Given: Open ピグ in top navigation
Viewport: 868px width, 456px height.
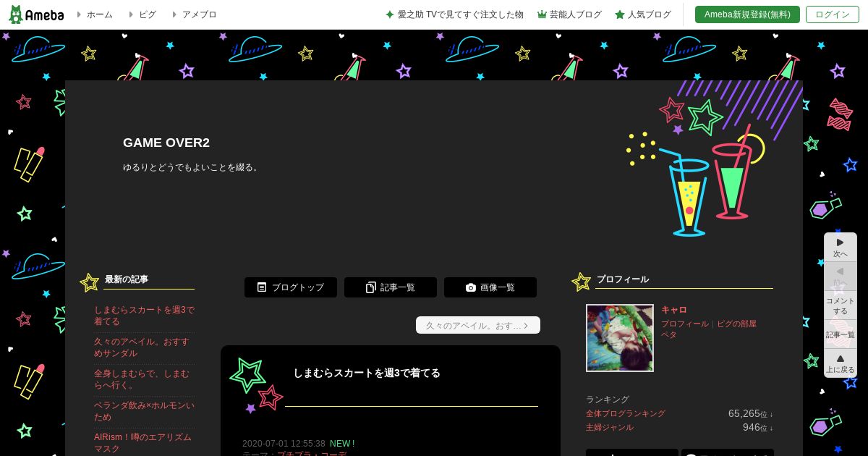Looking at the screenshot, I should tap(147, 14).
